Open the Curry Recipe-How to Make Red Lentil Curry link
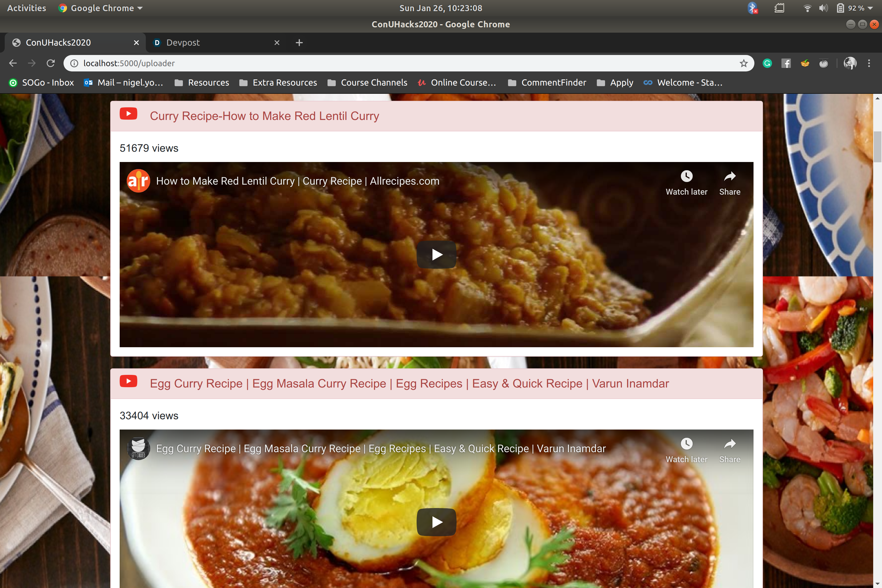 (x=264, y=116)
